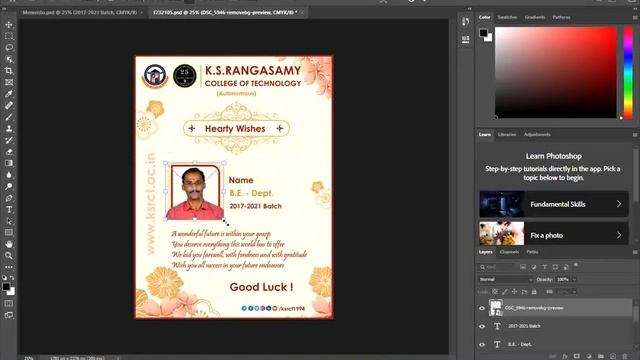The image size is (640, 360).
Task: Toggle filter for shape layers
Action: (555, 267)
